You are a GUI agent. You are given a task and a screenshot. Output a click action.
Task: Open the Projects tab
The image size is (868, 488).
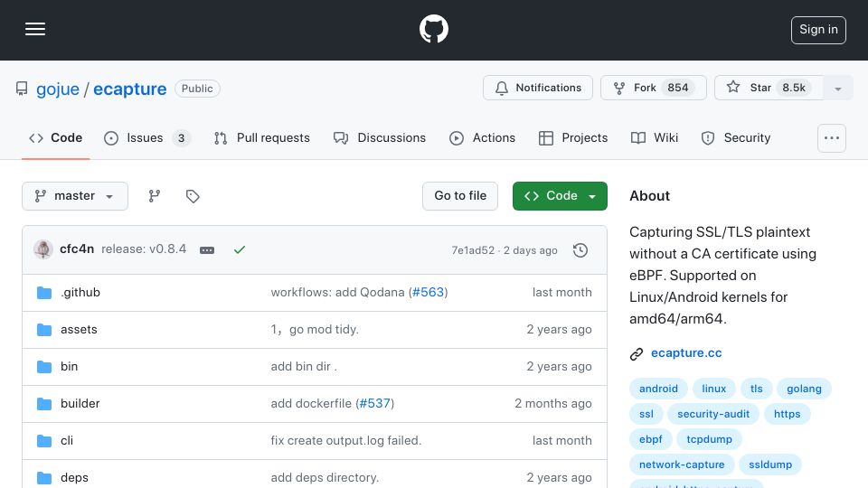click(x=573, y=137)
